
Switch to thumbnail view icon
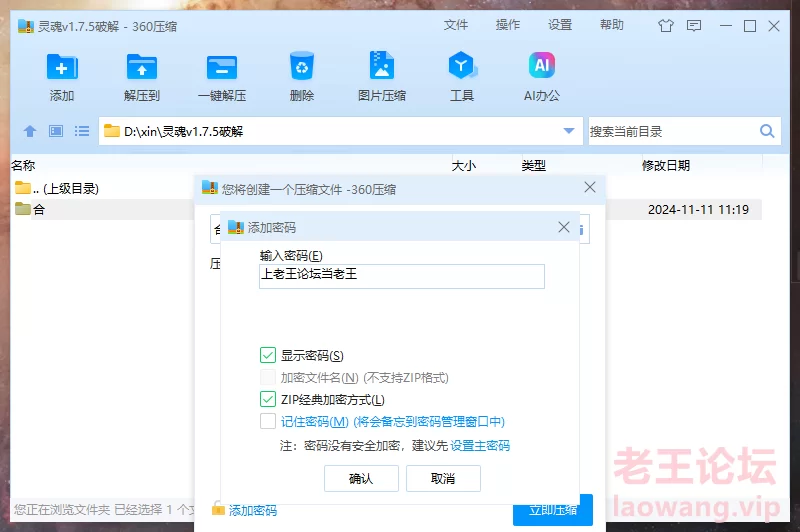56,131
